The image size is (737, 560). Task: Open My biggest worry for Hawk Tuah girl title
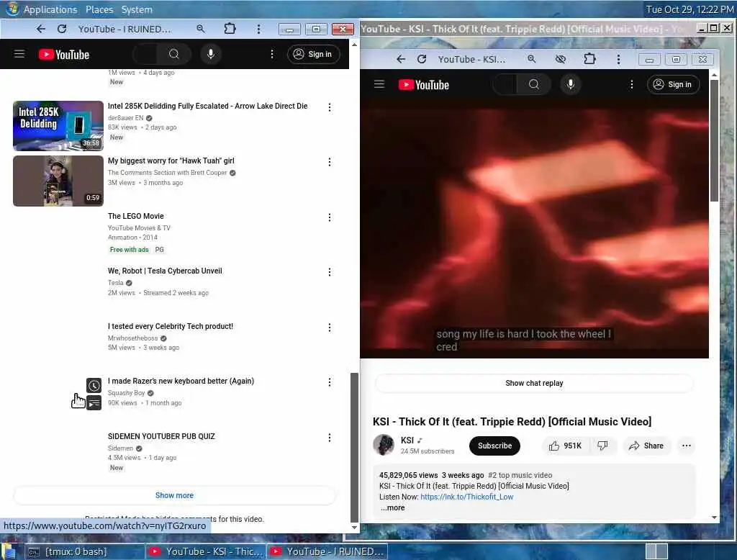[171, 161]
